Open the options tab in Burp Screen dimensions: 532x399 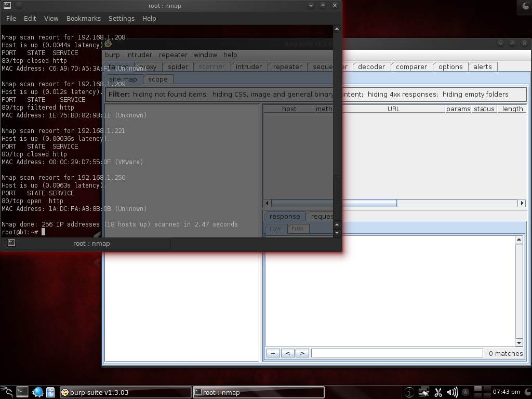pyautogui.click(x=450, y=66)
